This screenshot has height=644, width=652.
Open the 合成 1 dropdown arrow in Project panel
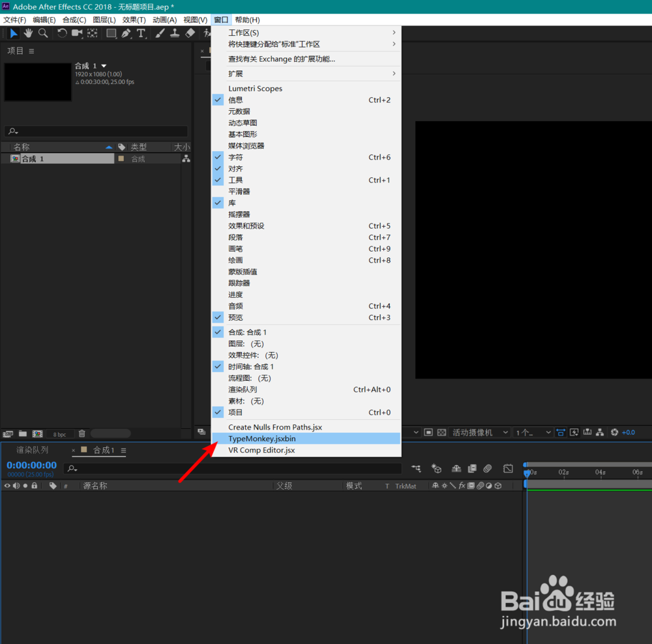pos(104,66)
